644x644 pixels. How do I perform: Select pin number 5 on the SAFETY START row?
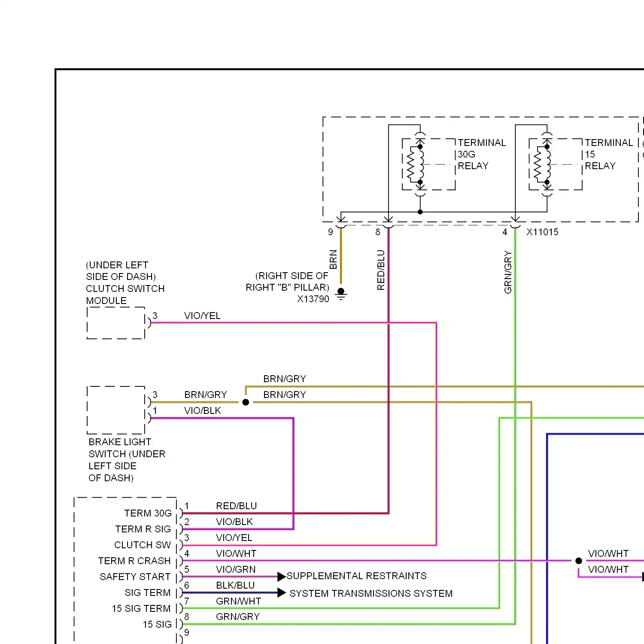(187, 569)
